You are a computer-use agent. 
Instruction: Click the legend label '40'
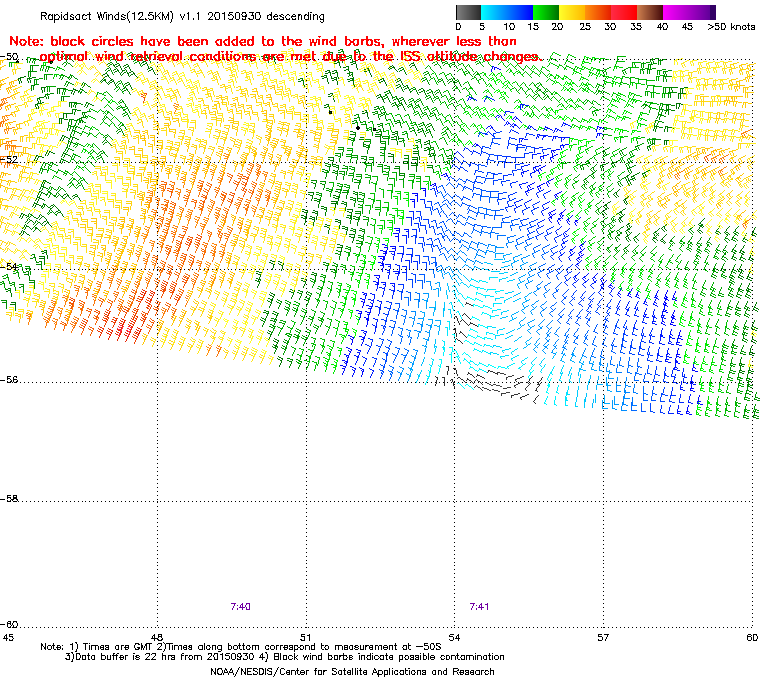point(663,27)
